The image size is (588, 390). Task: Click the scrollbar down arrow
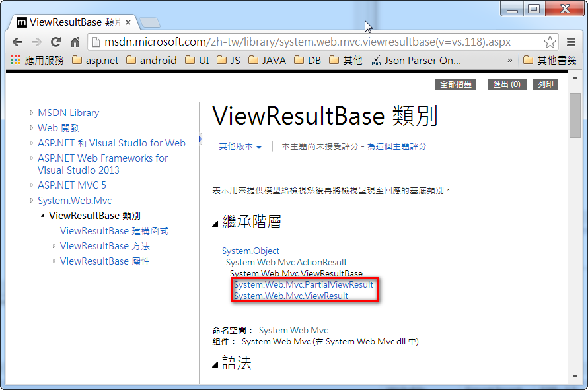(x=575, y=377)
